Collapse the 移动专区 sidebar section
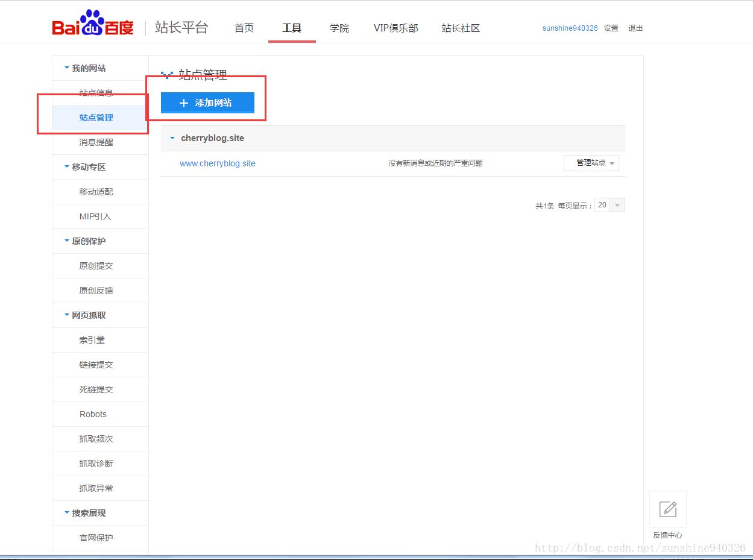753x560 pixels. [x=67, y=167]
